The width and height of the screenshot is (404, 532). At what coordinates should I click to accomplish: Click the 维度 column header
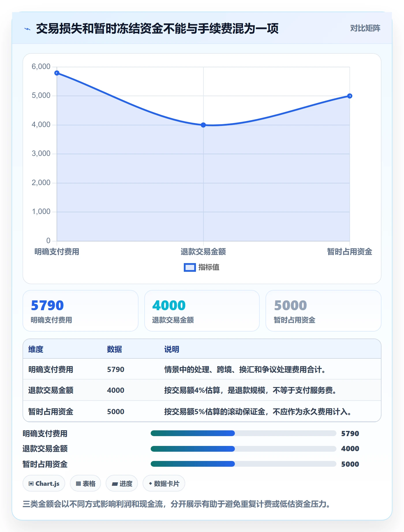[36, 349]
